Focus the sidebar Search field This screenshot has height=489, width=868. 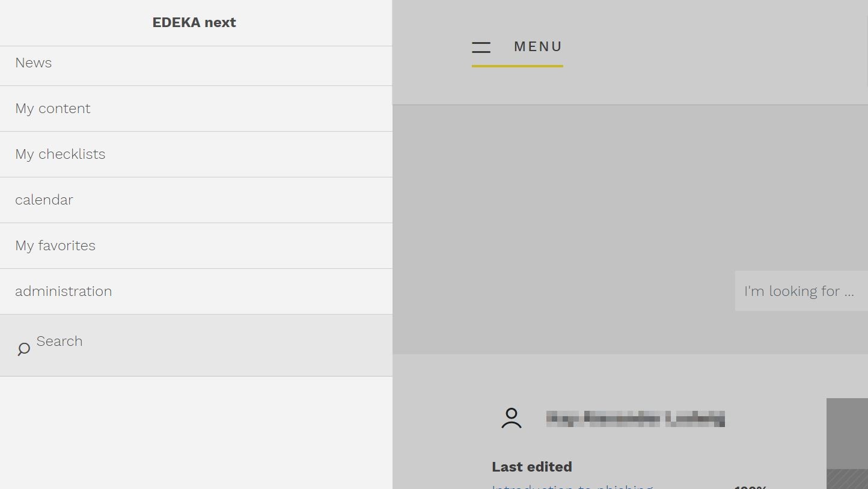(196, 345)
